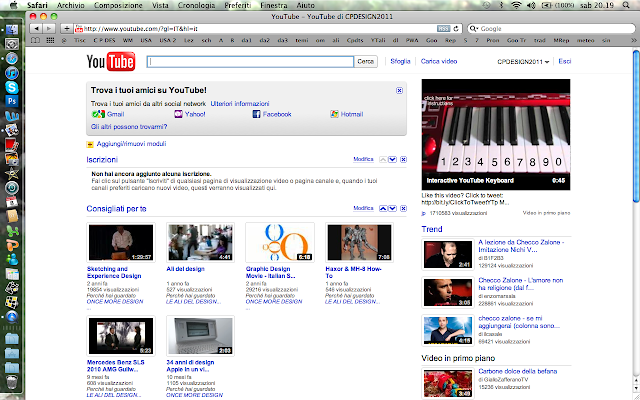Open Skype from the Dock
Image resolution: width=640 pixels, height=400 pixels.
[12, 87]
